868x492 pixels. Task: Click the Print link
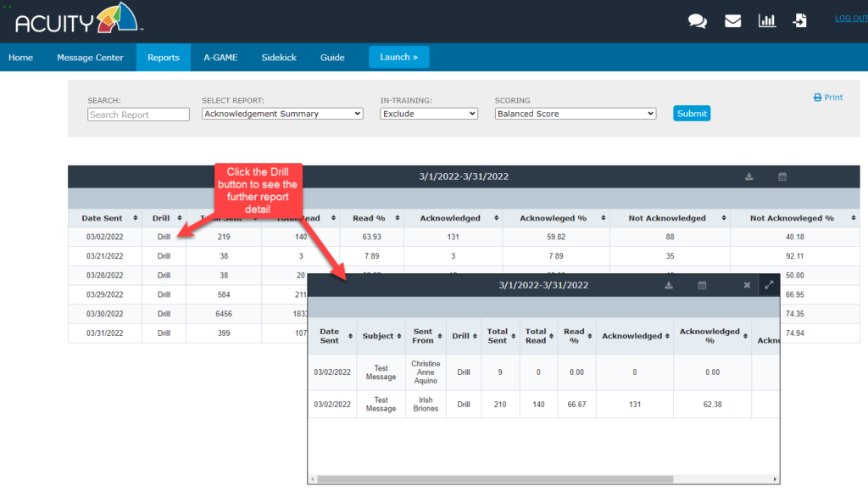click(x=828, y=98)
